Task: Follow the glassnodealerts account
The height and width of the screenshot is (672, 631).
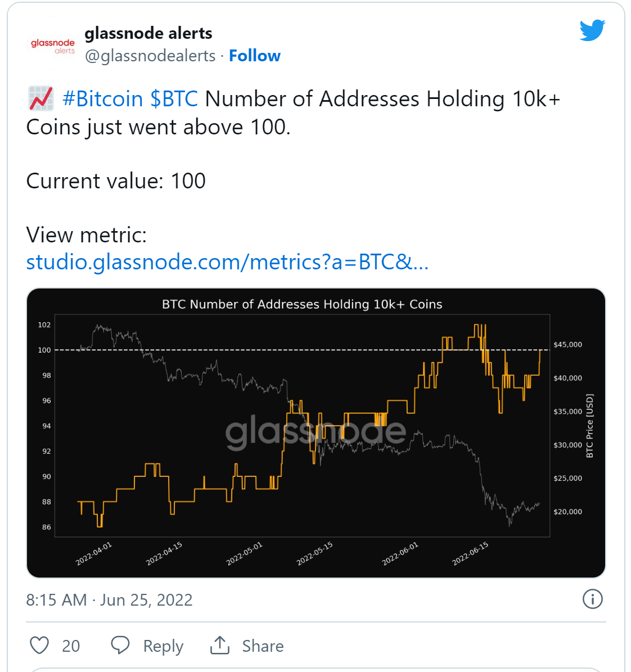Action: (x=255, y=56)
